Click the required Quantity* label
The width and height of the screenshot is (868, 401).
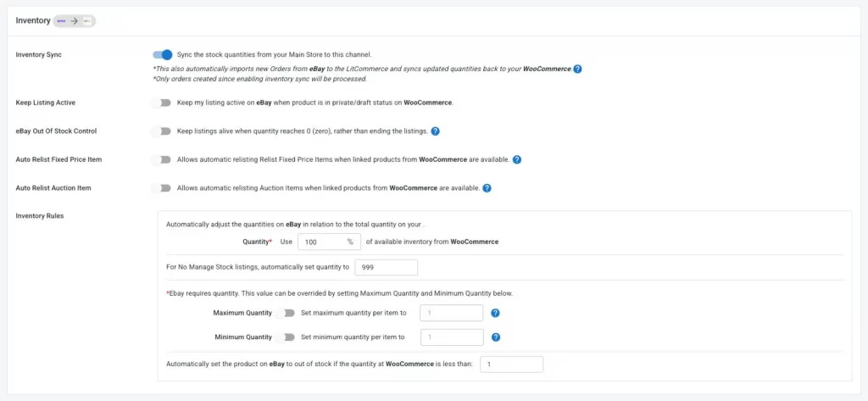258,242
